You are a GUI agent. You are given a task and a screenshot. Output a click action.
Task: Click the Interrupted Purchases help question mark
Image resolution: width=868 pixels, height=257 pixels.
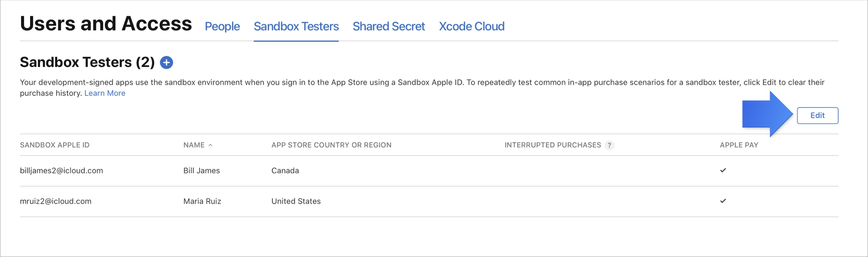pyautogui.click(x=609, y=145)
